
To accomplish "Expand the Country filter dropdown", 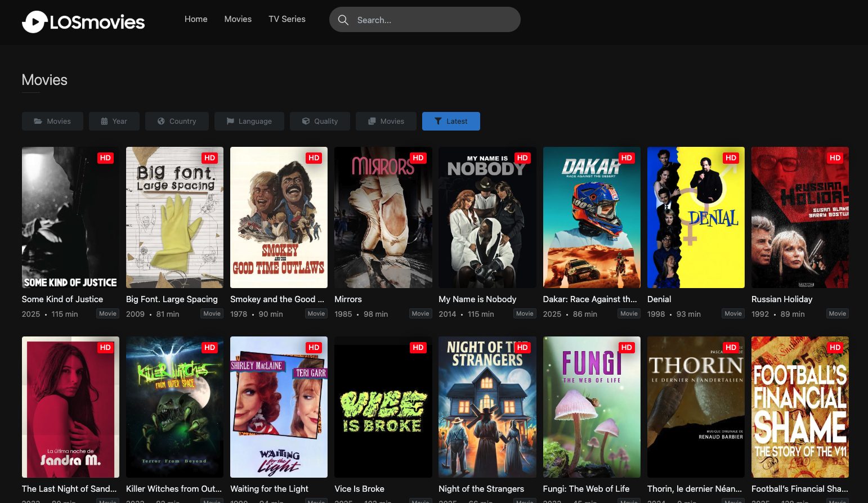I will (x=177, y=121).
